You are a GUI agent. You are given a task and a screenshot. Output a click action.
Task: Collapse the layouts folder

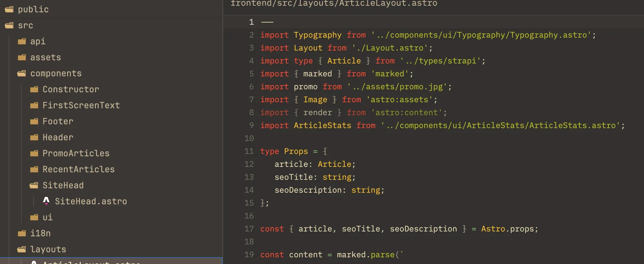(x=48, y=250)
